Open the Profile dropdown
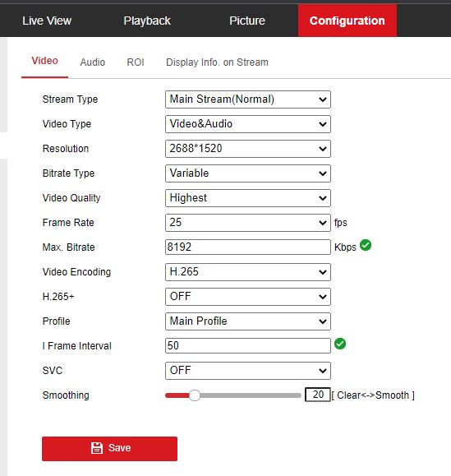 [248, 321]
